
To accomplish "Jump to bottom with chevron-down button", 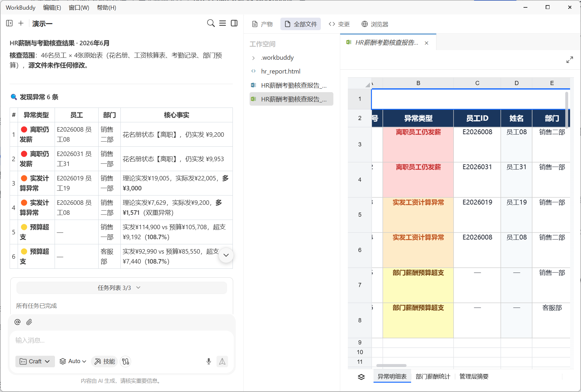I will [226, 255].
